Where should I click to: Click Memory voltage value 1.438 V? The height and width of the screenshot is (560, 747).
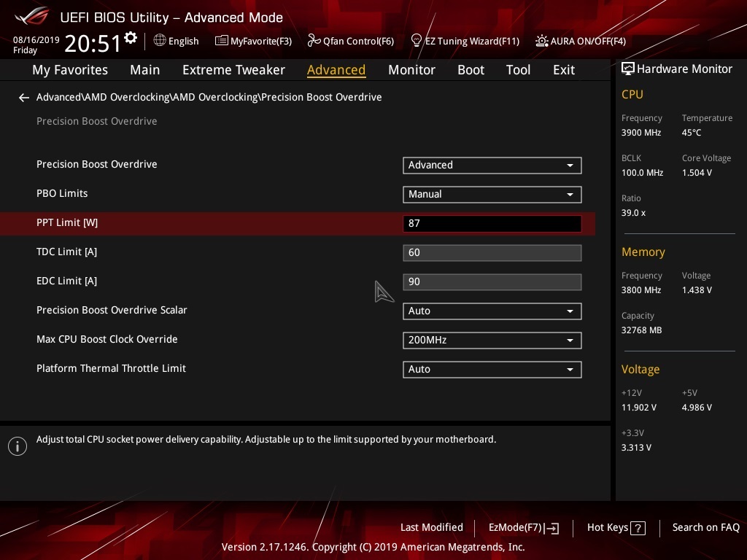click(x=697, y=290)
